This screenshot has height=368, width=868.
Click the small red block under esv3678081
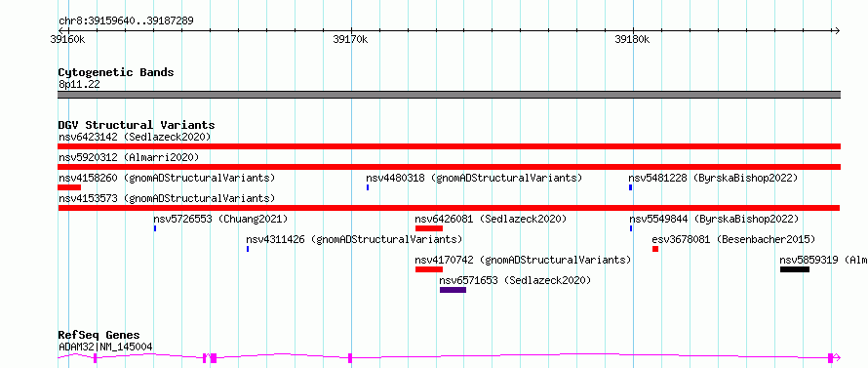[655, 249]
